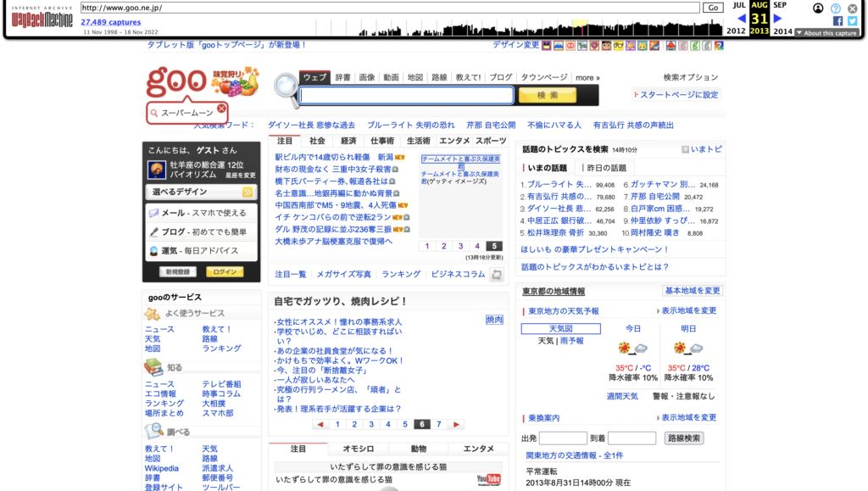
Task: Open 検索オプション link
Action: tap(690, 77)
